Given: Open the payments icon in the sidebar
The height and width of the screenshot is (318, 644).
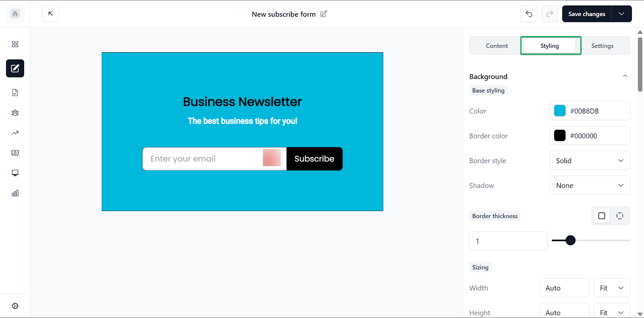Looking at the screenshot, I should (15, 153).
